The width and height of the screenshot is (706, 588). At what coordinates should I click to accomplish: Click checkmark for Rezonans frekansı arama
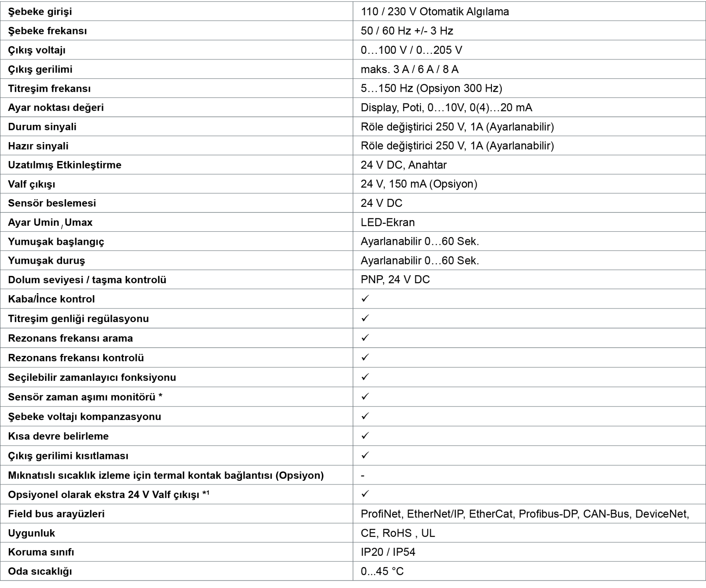coord(365,338)
